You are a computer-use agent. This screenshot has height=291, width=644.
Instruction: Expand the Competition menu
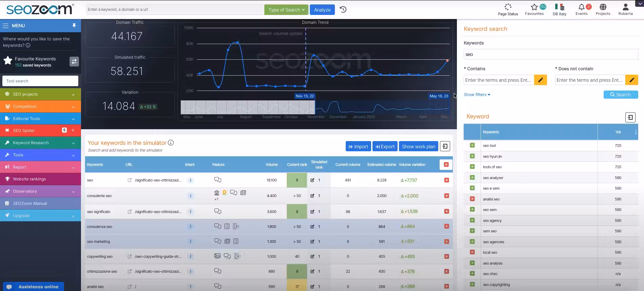[x=40, y=106]
